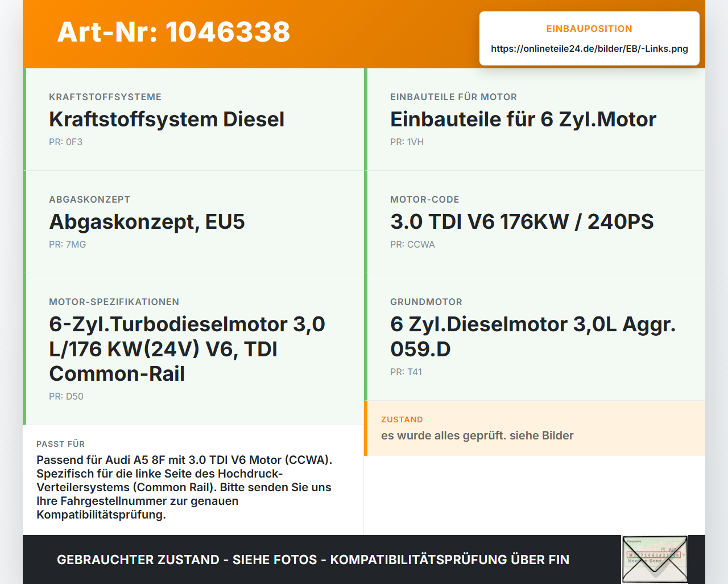This screenshot has height=584, width=728.
Task: Select 3.0 TDI V6 176KW / 240PS title
Action: tap(522, 222)
